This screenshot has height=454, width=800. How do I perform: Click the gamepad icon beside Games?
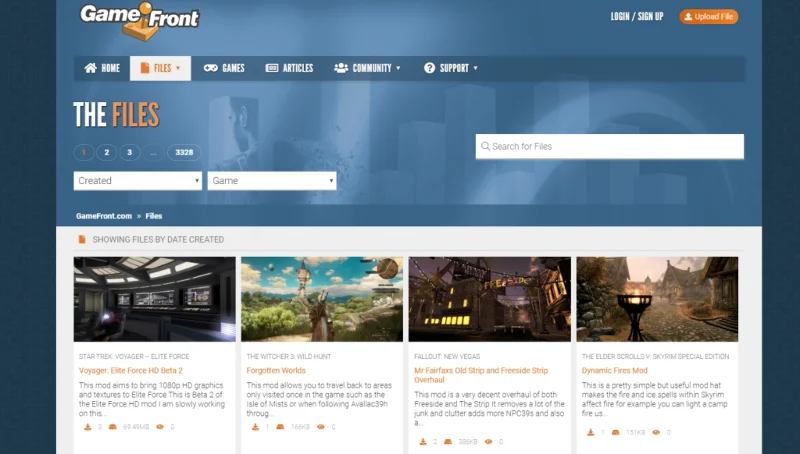(x=211, y=68)
